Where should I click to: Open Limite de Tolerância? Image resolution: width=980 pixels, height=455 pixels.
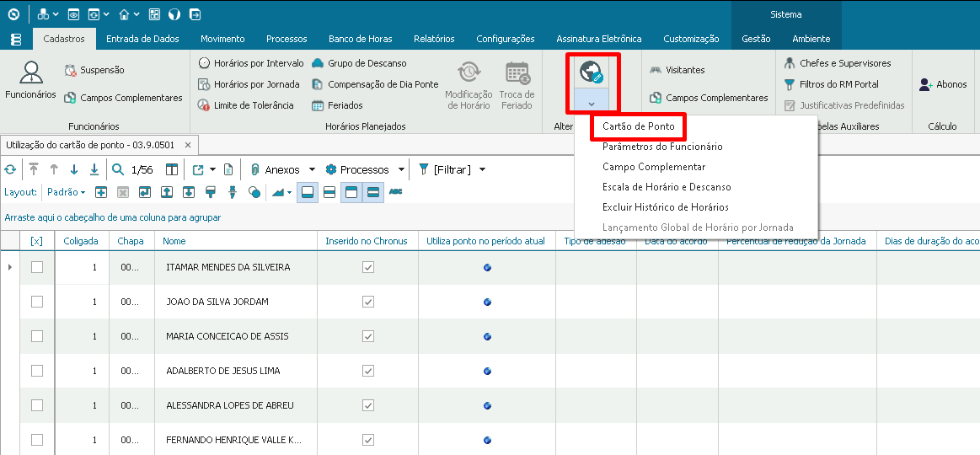coord(245,105)
